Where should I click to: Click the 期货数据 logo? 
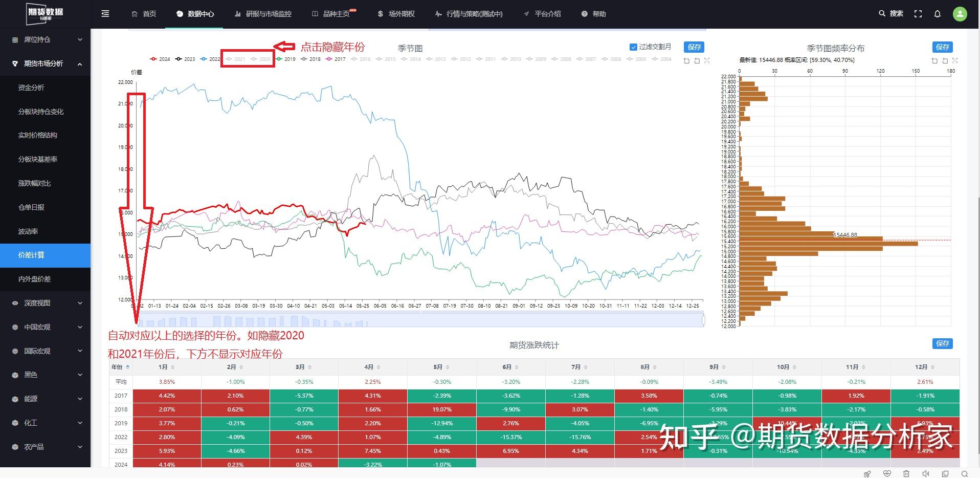45,14
